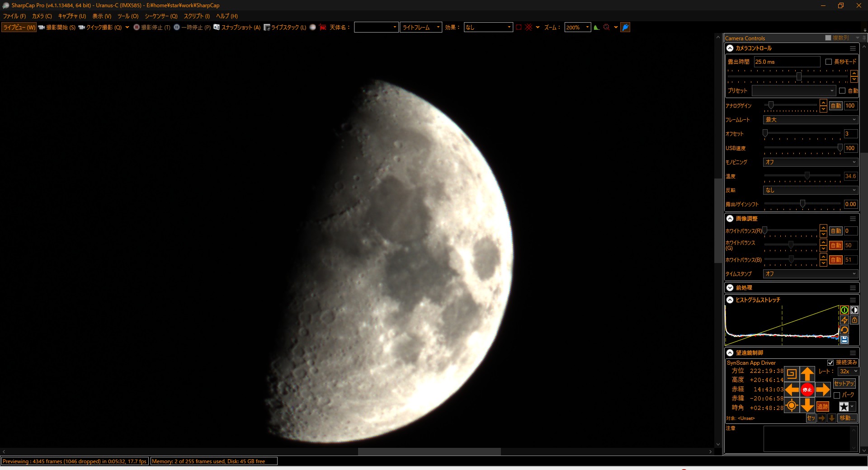The width and height of the screenshot is (868, 470).
Task: Toggle the 接続済み connected checkbox
Action: pos(830,362)
